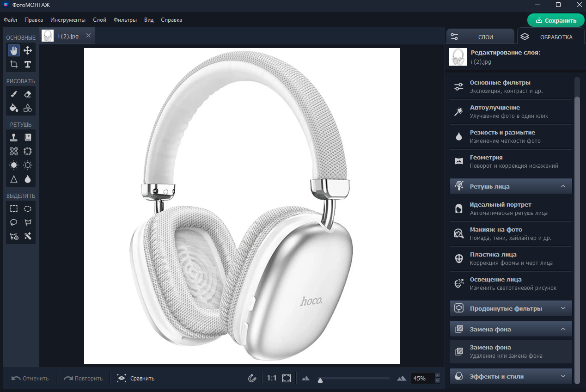
Task: Select the Blur drop tool
Action: [28, 179]
